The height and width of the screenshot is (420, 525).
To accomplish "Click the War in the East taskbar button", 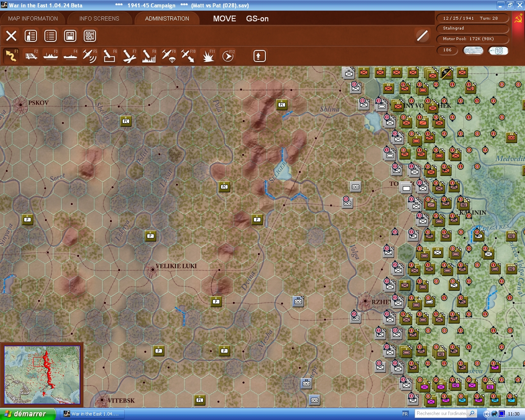I will 93,414.
